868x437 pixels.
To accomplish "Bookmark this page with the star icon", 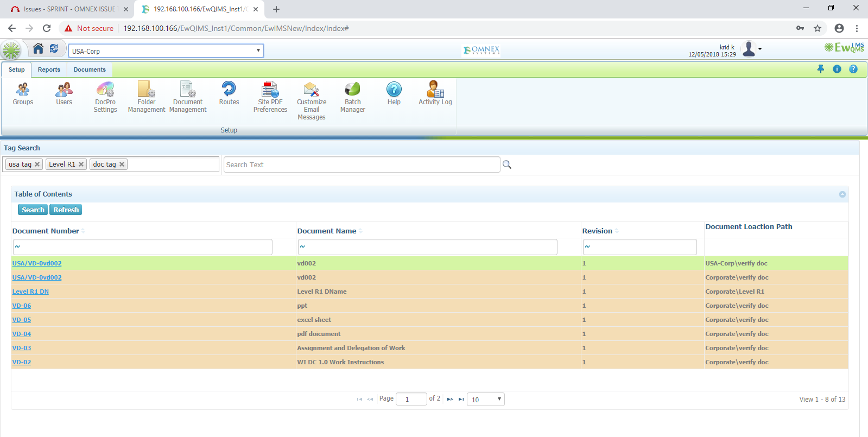I will (x=818, y=28).
